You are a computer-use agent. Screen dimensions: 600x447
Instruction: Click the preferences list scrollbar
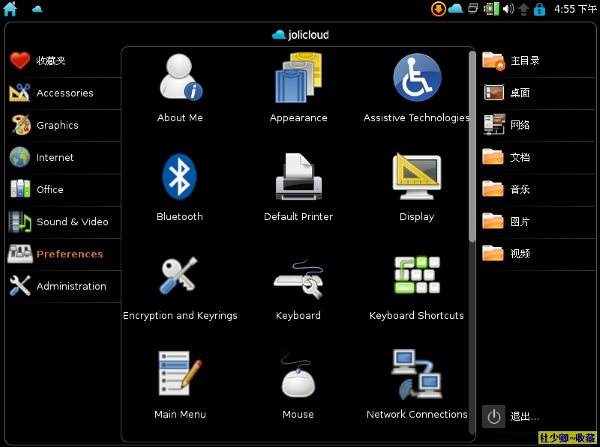point(472,146)
